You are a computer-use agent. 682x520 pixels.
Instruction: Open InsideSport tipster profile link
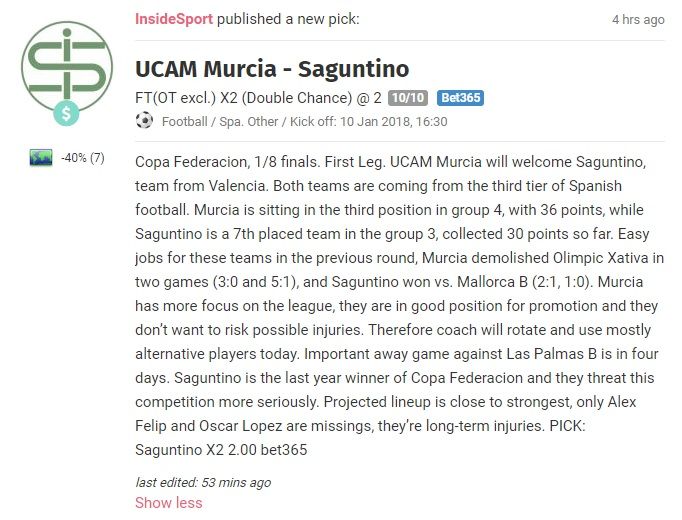pyautogui.click(x=174, y=19)
